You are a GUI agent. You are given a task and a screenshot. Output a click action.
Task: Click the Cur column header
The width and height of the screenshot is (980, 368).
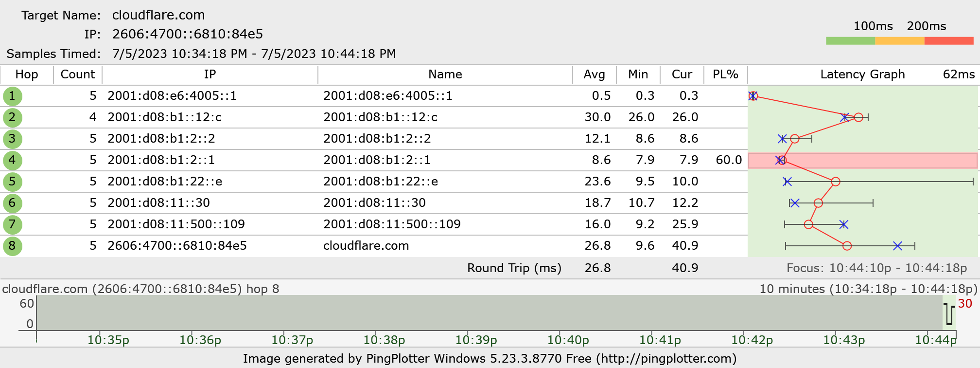[x=682, y=74]
